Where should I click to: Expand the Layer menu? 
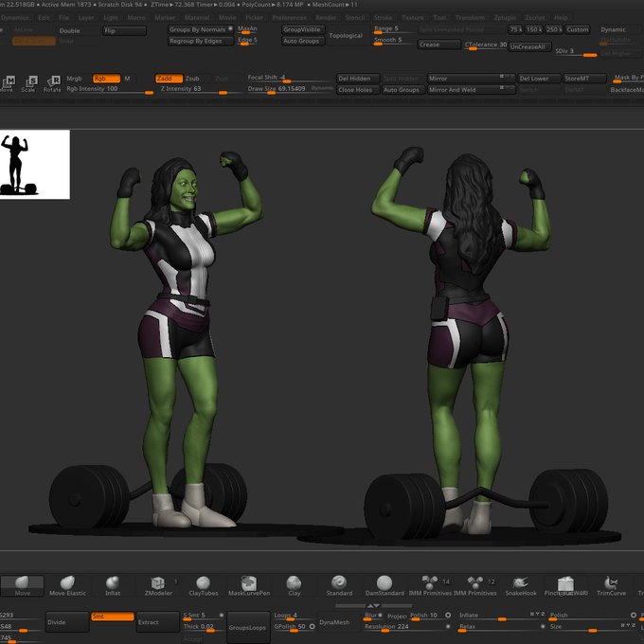[86, 18]
